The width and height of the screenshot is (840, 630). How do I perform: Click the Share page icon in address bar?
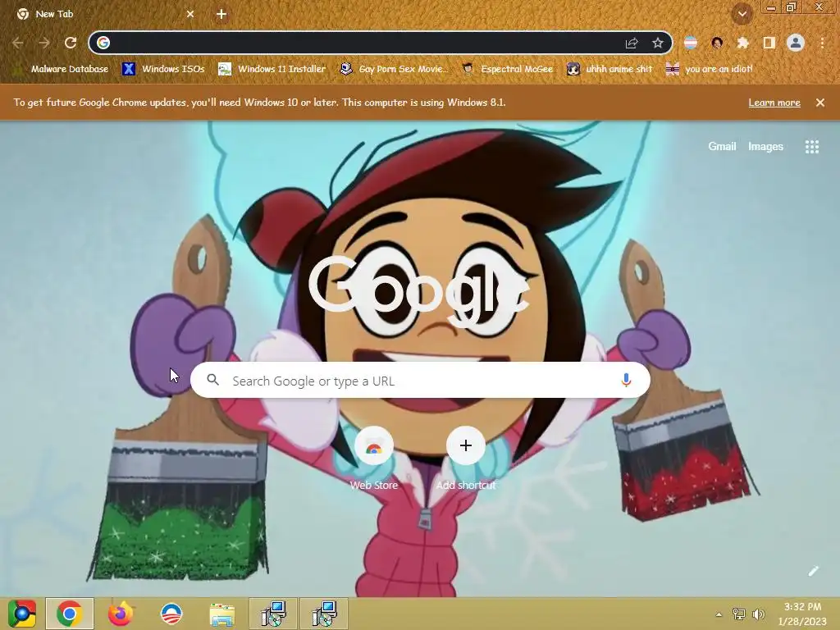pyautogui.click(x=632, y=43)
